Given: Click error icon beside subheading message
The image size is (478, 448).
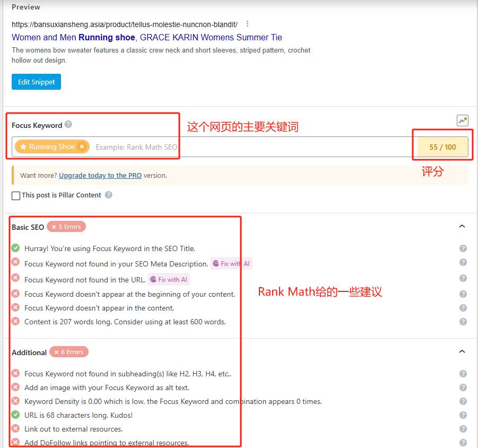Looking at the screenshot, I should point(15,373).
